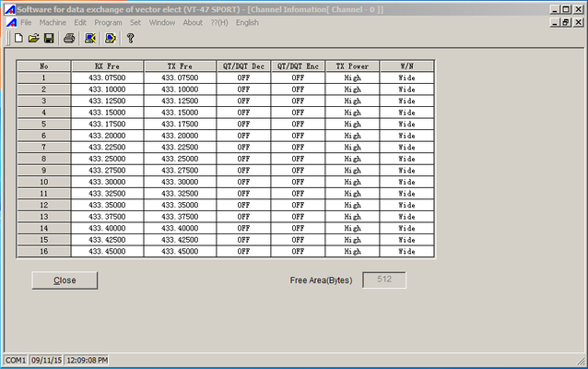Click W/N Wide cell in row 14
Screen dimensions: 588x369
tap(406, 228)
